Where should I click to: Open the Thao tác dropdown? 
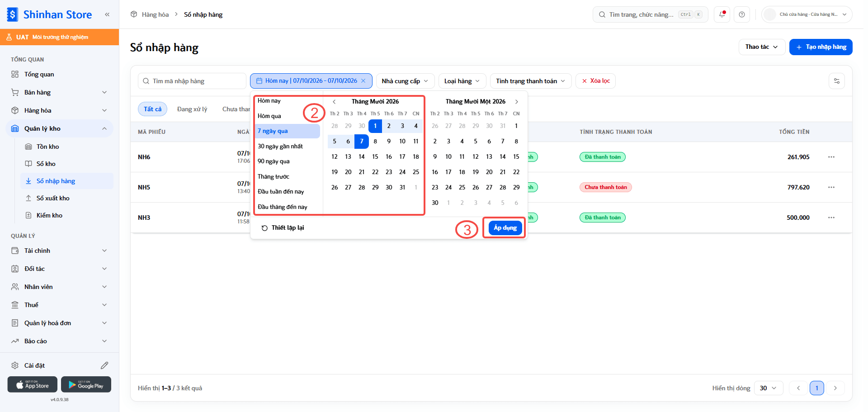click(762, 47)
